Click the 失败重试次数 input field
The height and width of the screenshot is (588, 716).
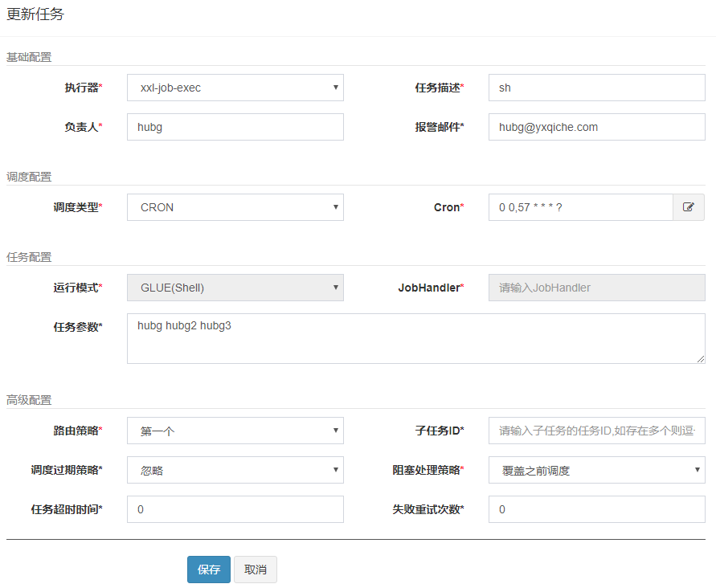pos(597,509)
